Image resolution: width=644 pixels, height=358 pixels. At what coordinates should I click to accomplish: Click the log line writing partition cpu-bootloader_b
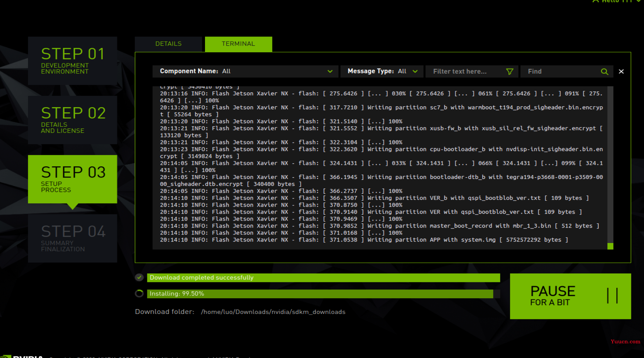(381, 153)
